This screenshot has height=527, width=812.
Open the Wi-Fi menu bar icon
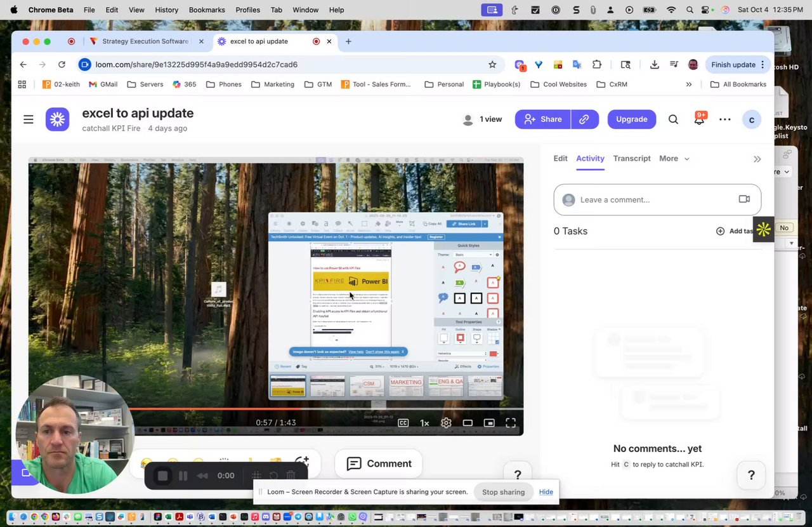pyautogui.click(x=671, y=10)
